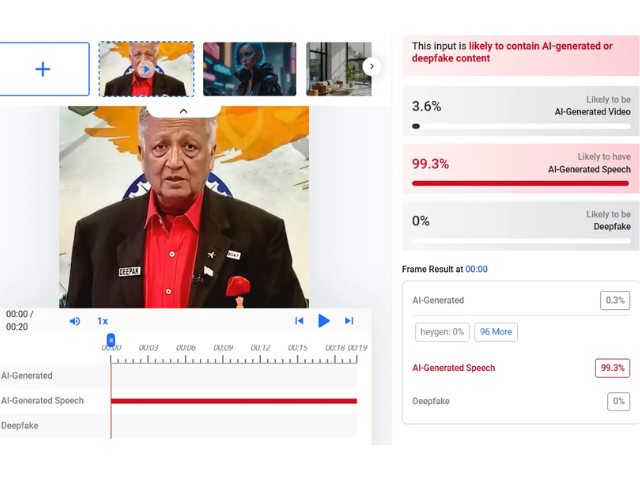Skip to previous frame icon
The image size is (640, 480).
point(299,321)
